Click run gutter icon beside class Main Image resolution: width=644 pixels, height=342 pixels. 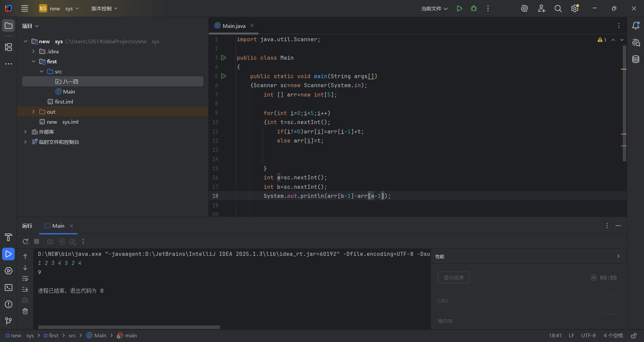tap(224, 58)
